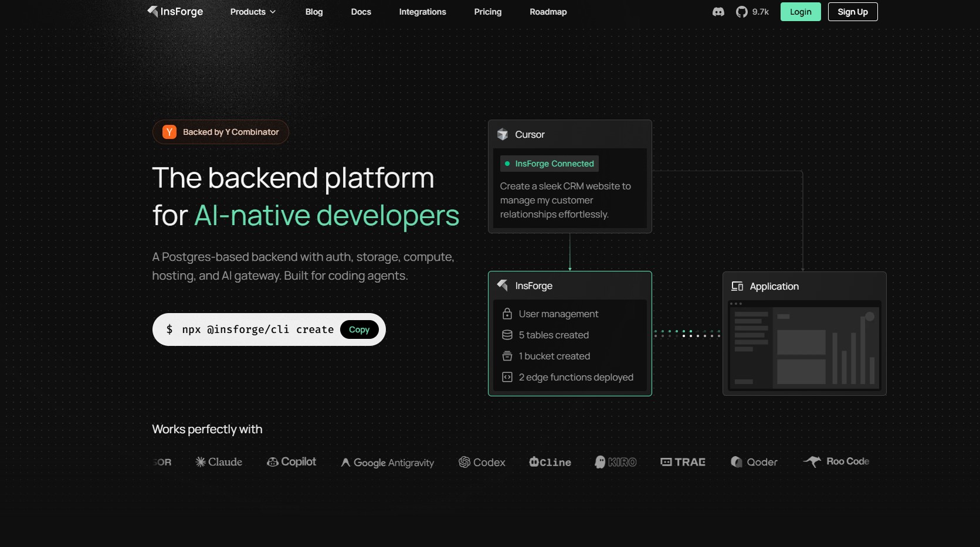Click the Roo Code kangaroo logo

[x=836, y=461]
